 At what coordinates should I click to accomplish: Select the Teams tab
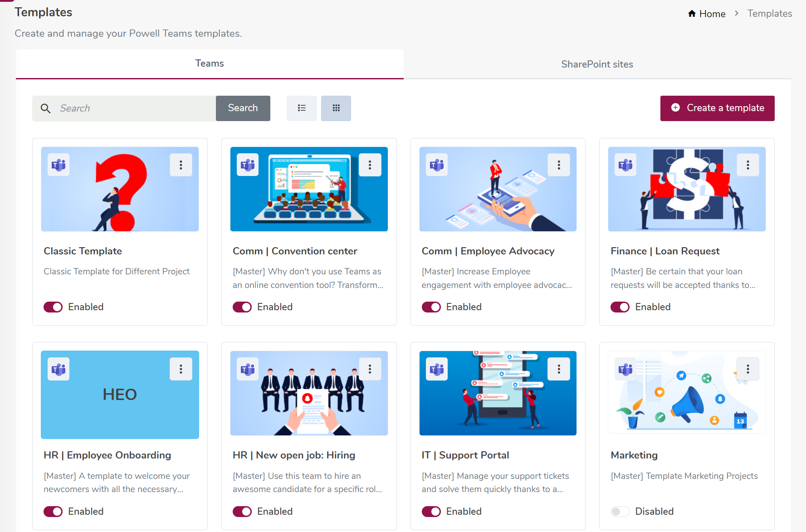click(x=210, y=63)
